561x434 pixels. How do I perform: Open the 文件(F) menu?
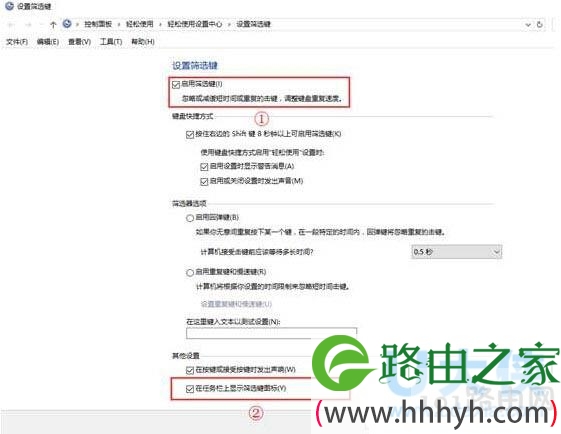(17, 42)
